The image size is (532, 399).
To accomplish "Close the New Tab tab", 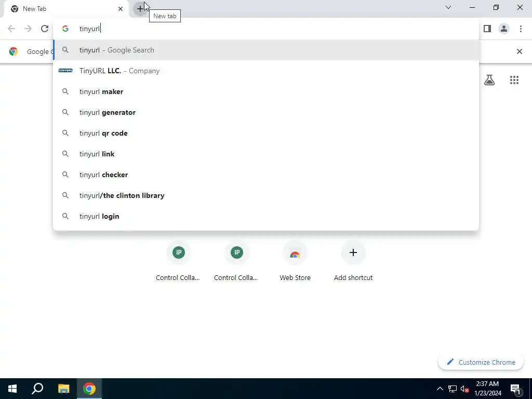I will pyautogui.click(x=121, y=9).
